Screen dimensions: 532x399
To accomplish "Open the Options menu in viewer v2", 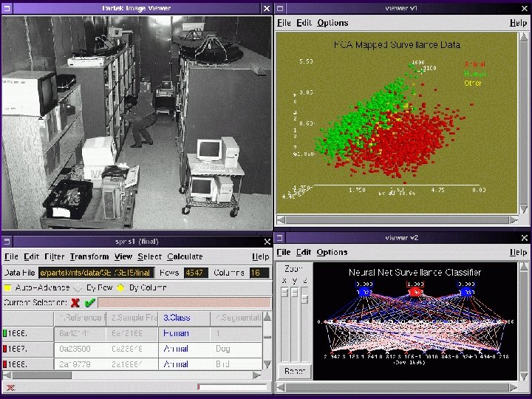I will tap(332, 253).
